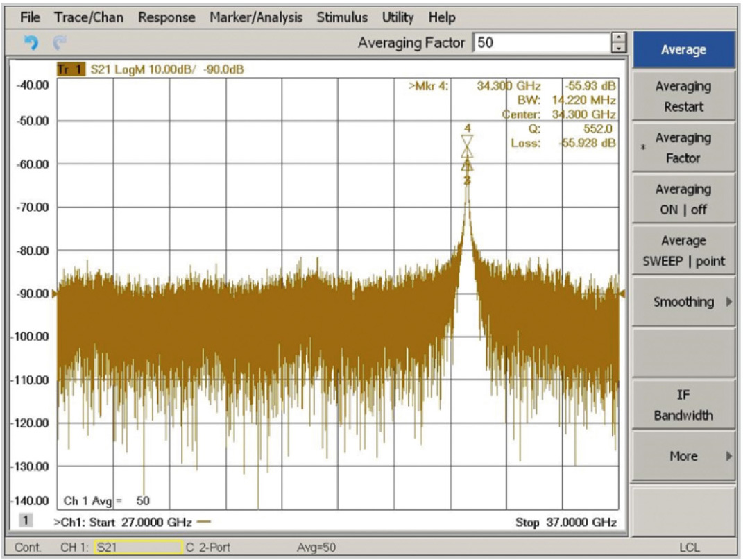Click the Mkr 4 34.300 GHz readout

(512, 86)
